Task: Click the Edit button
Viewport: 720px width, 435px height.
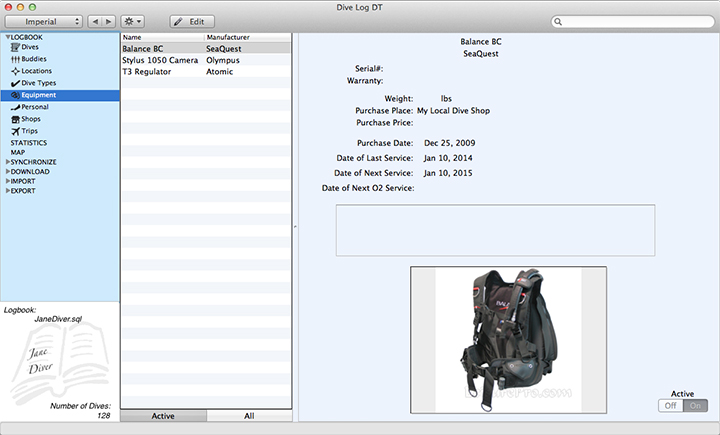Action: point(192,21)
